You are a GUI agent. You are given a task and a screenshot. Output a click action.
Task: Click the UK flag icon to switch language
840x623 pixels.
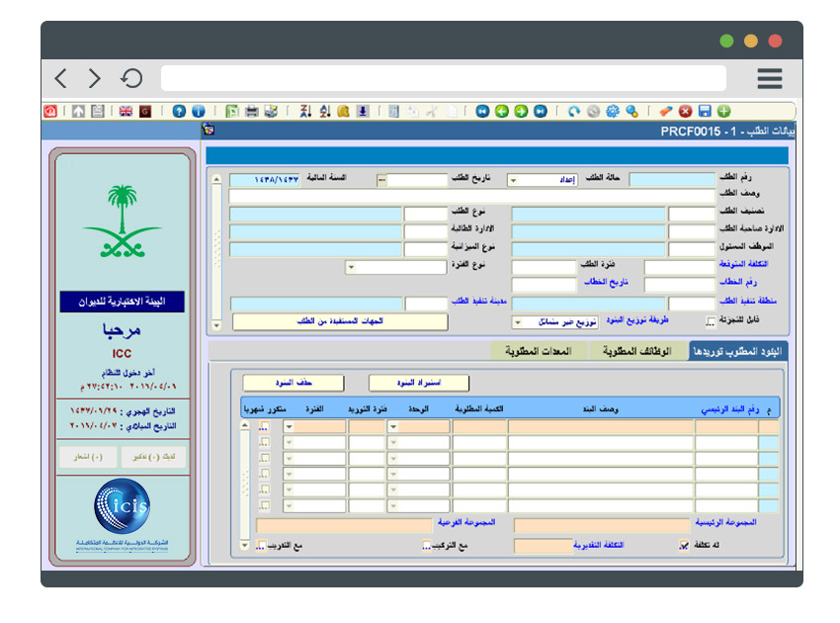pyautogui.click(x=126, y=111)
